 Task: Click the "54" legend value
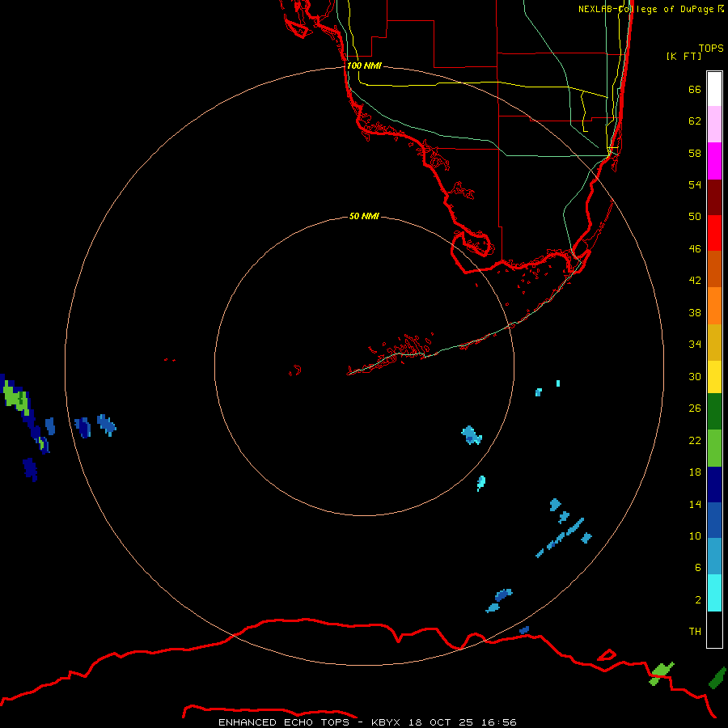[x=695, y=184]
